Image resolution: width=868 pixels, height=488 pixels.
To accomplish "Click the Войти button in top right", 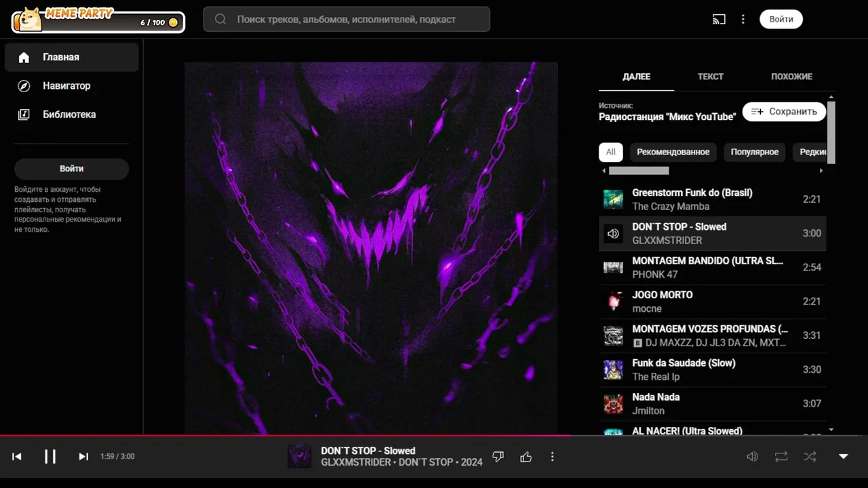I will (x=781, y=19).
